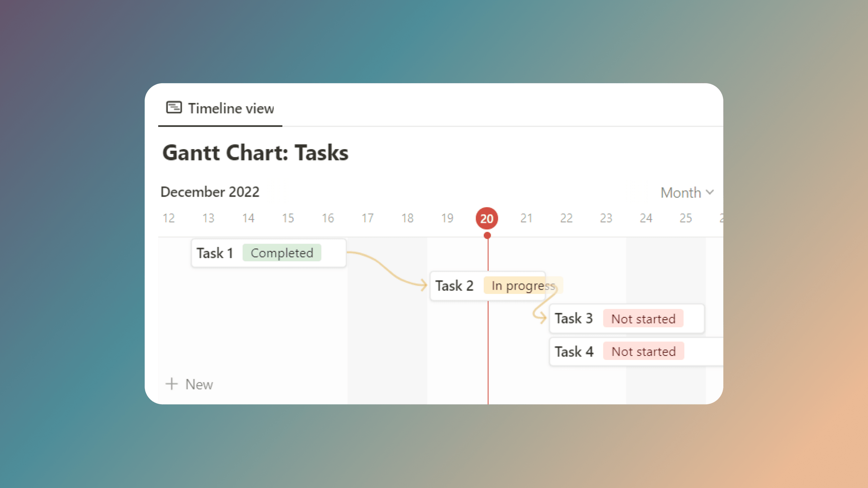Select the Task 4 card
This screenshot has height=488, width=868.
(x=575, y=351)
